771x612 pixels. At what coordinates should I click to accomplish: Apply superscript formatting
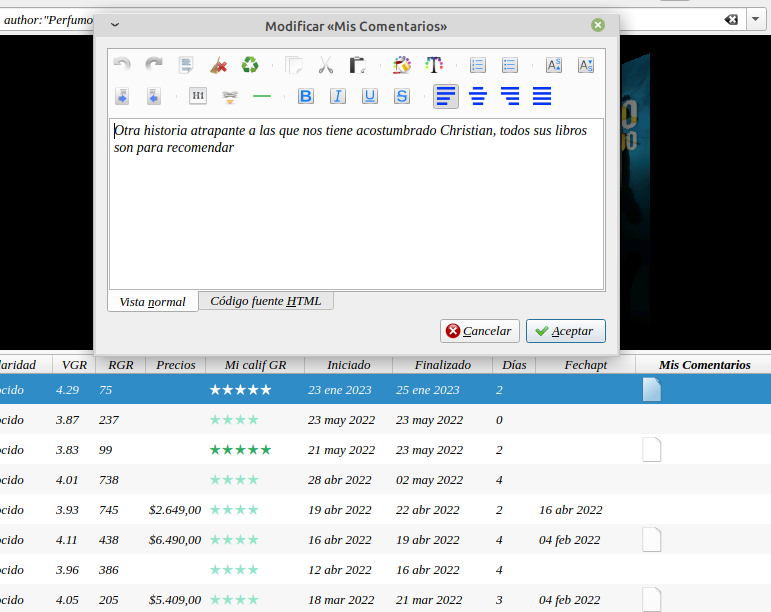point(554,64)
